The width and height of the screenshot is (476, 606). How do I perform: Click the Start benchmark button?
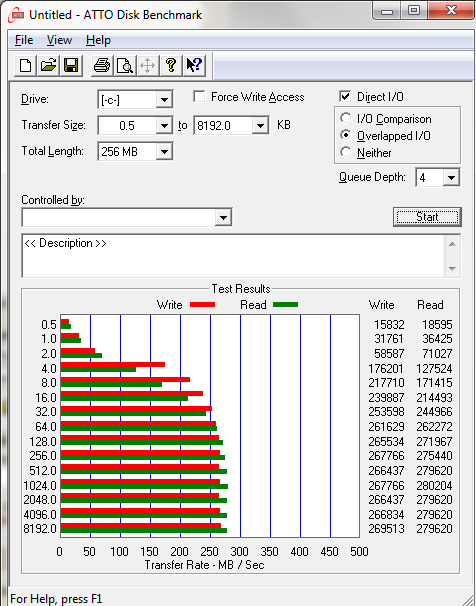coord(427,217)
